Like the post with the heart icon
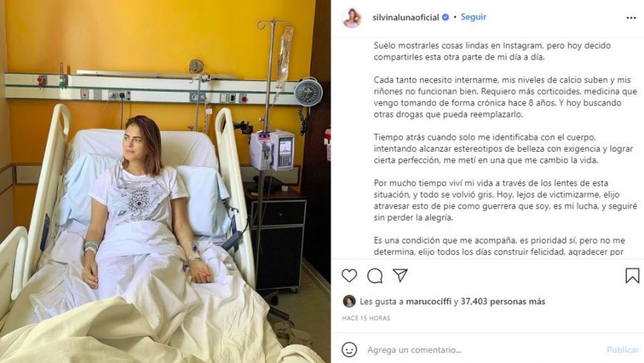This screenshot has height=363, width=644. pos(349,276)
